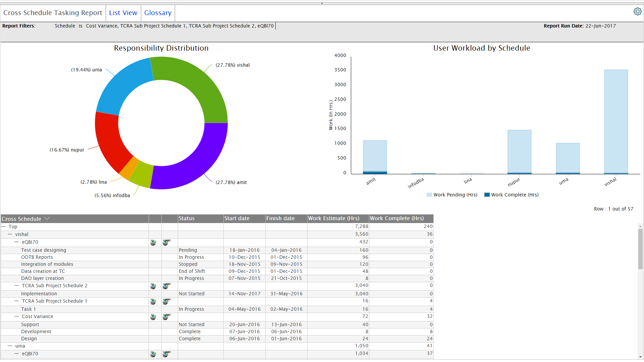
Task: Open TCRA Sub Project Schedule 1 AWC icon
Action: (x=166, y=301)
